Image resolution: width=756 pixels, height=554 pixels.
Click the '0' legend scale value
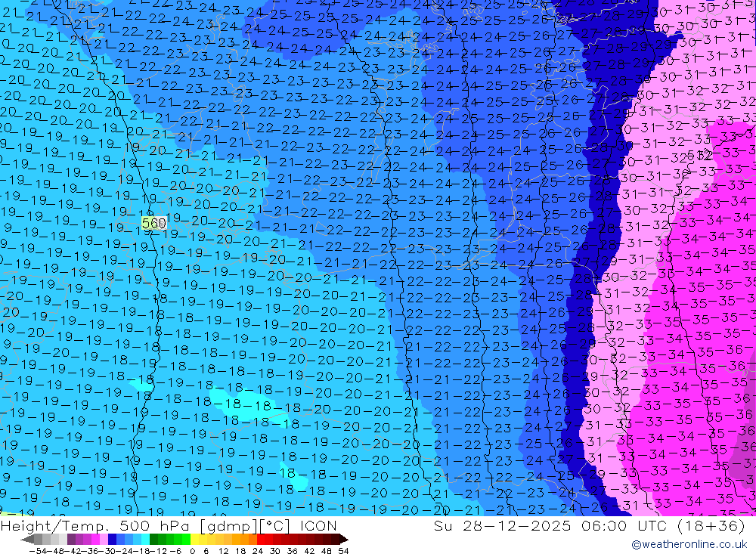pos(192,551)
